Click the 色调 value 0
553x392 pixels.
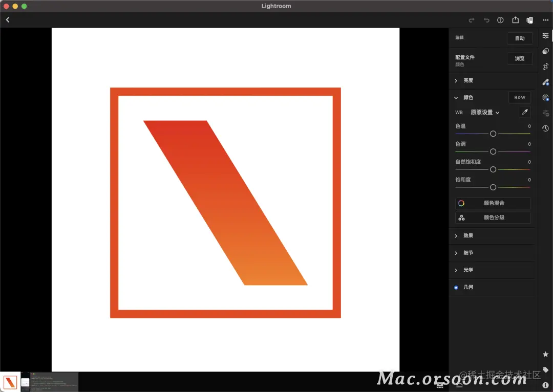pyautogui.click(x=529, y=144)
